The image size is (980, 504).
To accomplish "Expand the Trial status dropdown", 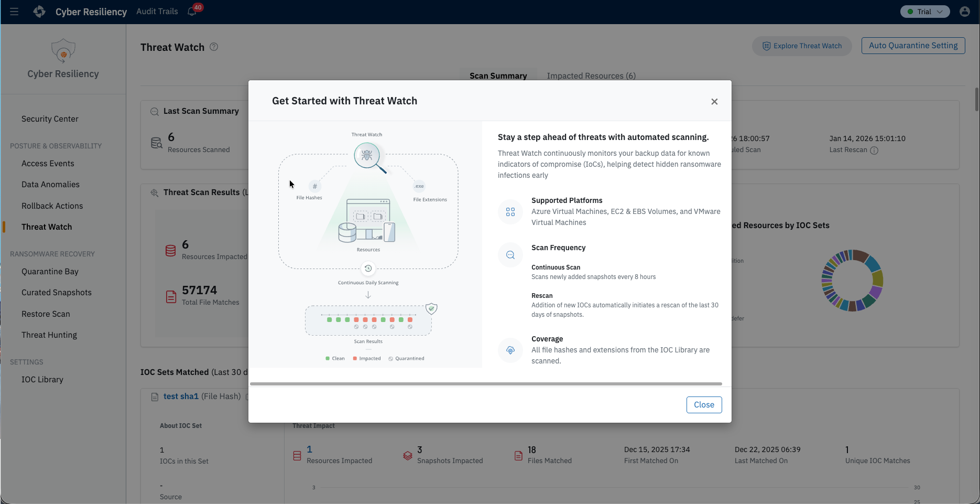I will pos(925,12).
